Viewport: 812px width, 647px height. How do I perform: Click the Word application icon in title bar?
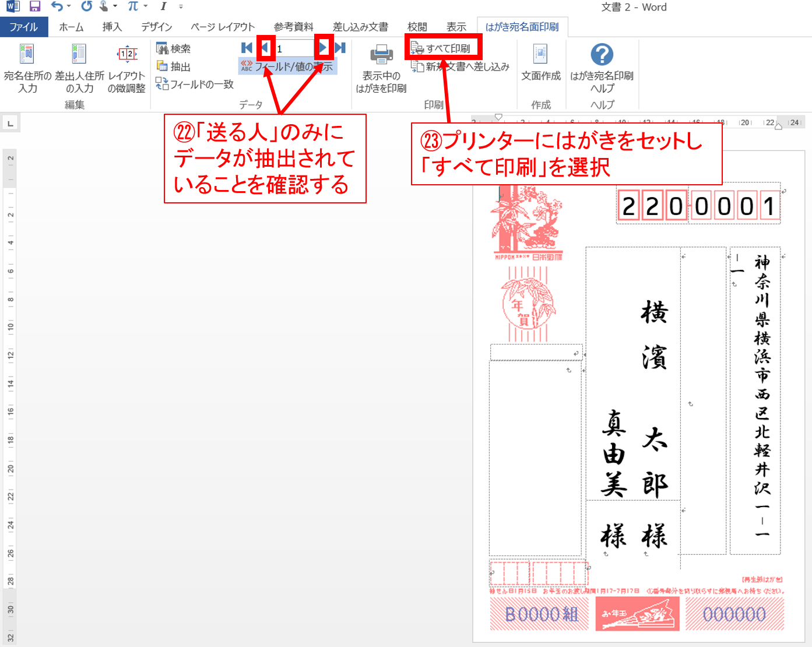12,7
